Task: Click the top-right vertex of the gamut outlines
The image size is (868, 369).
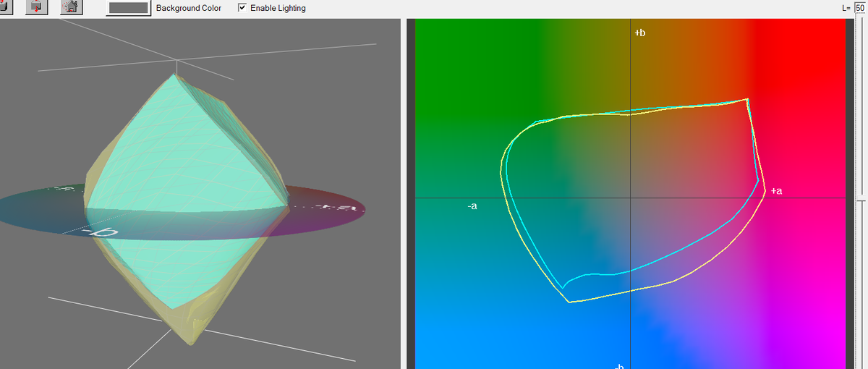Action: point(746,99)
